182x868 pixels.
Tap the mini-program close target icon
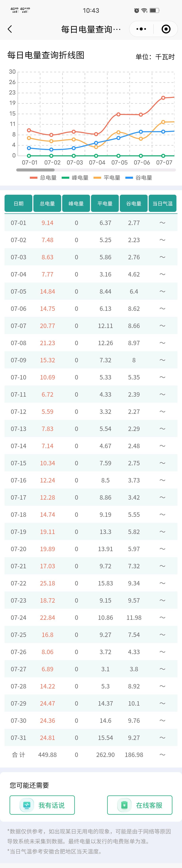[x=166, y=29]
